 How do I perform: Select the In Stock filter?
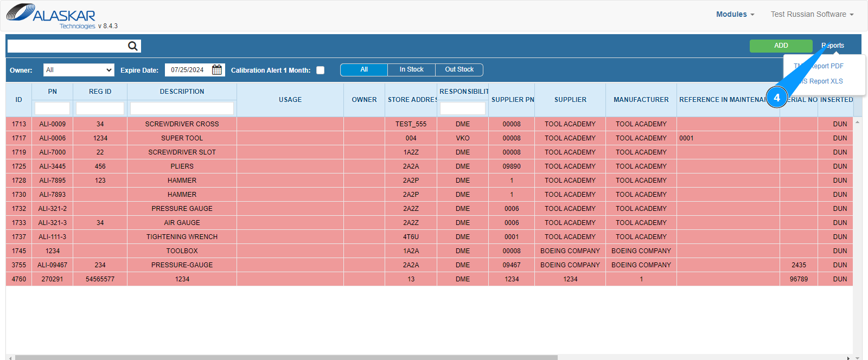tap(411, 69)
